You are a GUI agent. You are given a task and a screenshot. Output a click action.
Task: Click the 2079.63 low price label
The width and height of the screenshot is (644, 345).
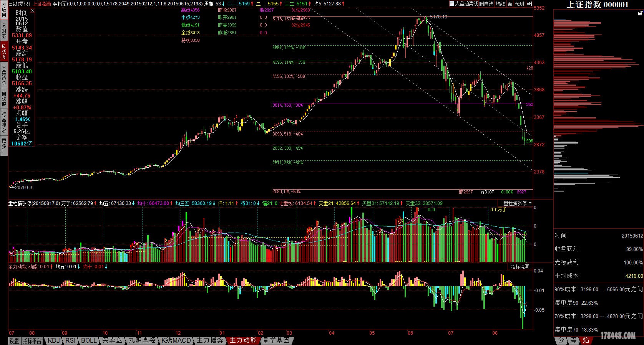tap(23, 188)
